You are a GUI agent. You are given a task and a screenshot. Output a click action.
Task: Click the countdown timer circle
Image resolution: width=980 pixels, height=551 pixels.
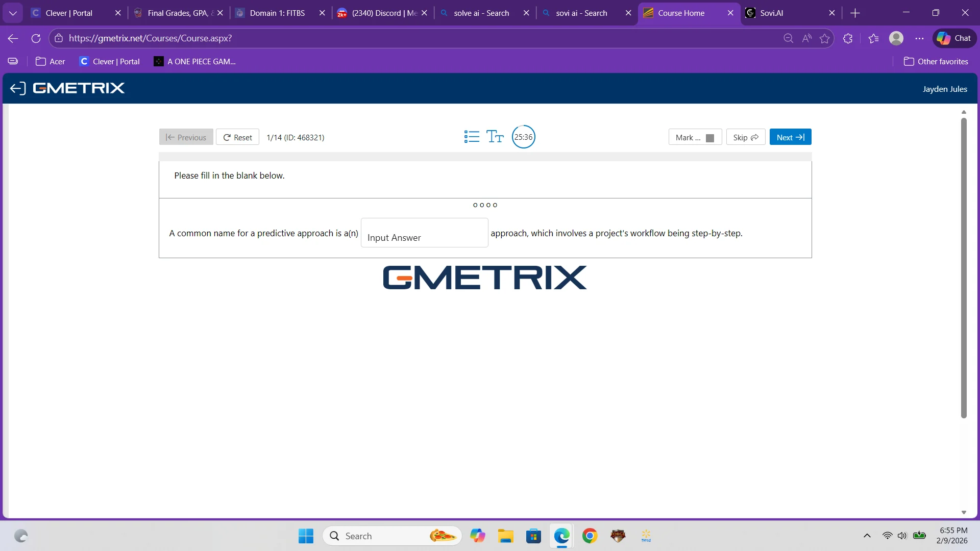click(x=523, y=137)
